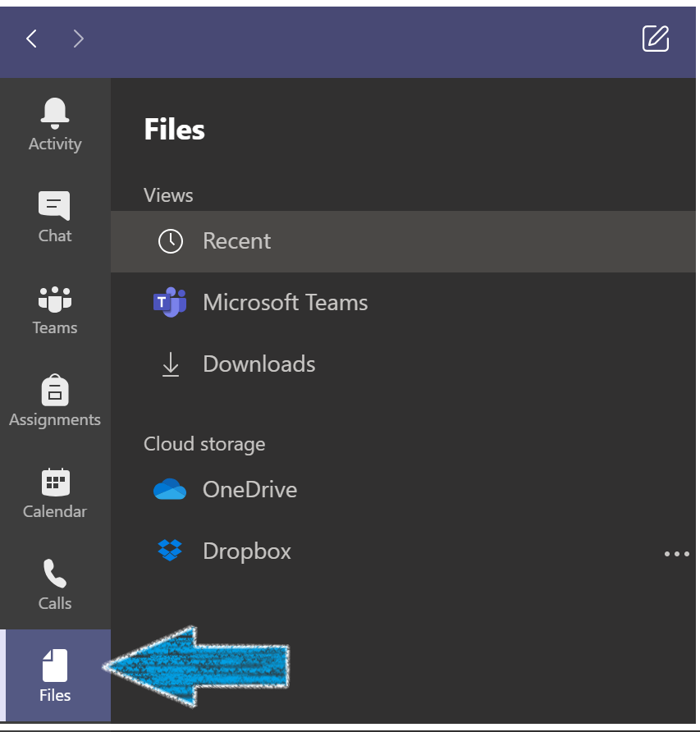Image resolution: width=700 pixels, height=732 pixels.
Task: Select the Recent view label
Action: coord(237,241)
